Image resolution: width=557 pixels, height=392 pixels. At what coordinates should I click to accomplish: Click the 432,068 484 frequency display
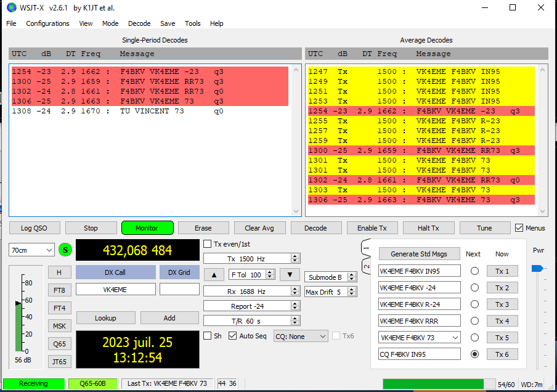click(137, 250)
